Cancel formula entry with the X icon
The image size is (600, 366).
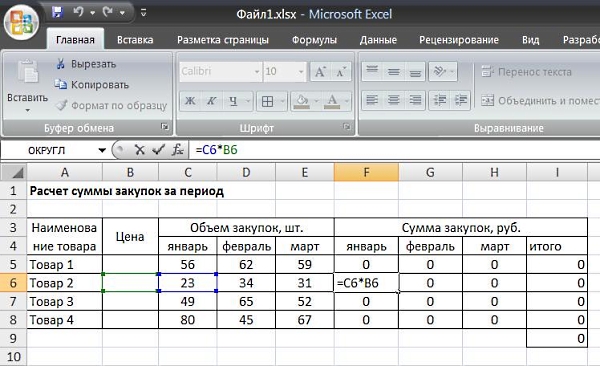(x=140, y=150)
